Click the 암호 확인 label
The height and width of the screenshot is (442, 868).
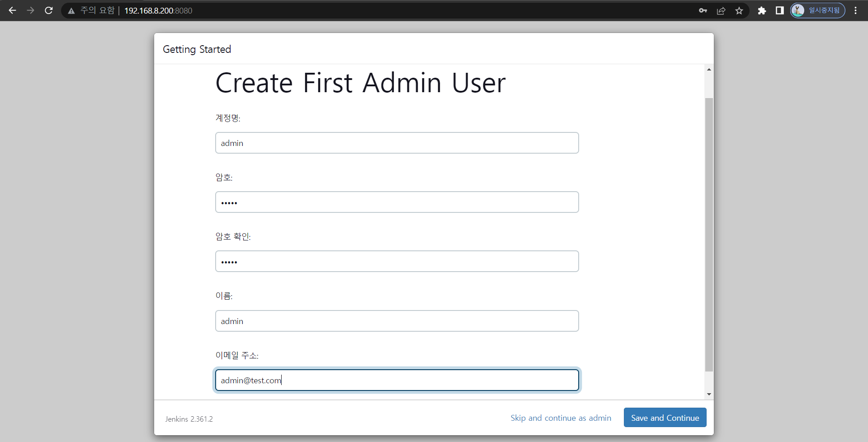pyautogui.click(x=233, y=236)
